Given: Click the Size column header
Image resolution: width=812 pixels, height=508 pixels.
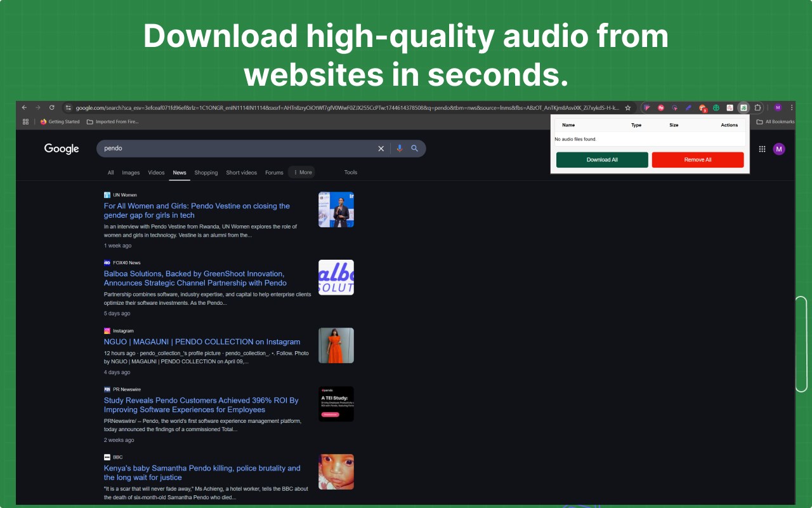Looking at the screenshot, I should pos(674,125).
